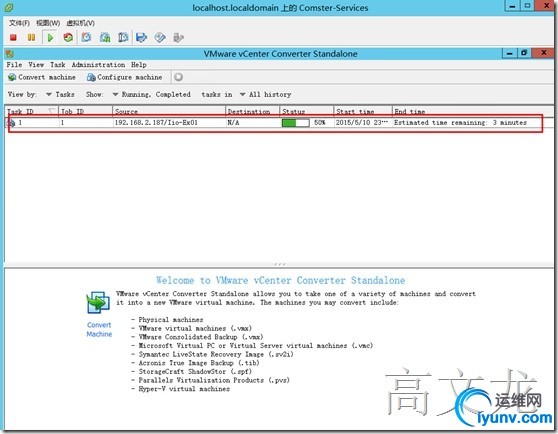The height and width of the screenshot is (434, 558).
Task: Click the Take snapshot icon
Action: point(86,37)
